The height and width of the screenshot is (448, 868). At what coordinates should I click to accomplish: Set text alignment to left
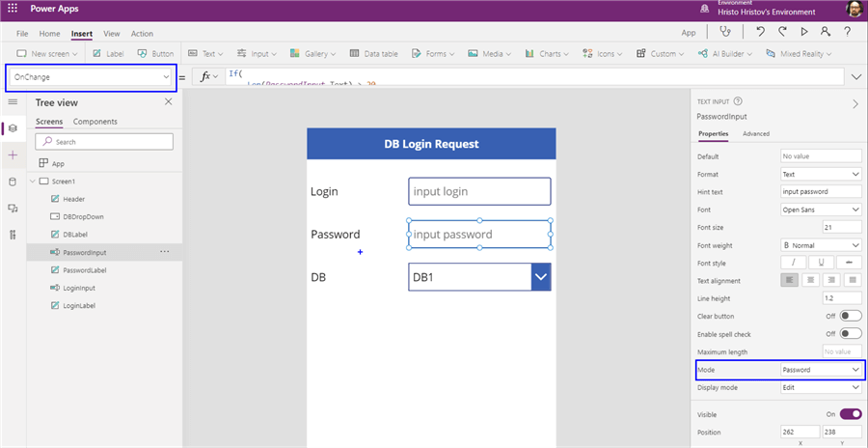click(789, 281)
